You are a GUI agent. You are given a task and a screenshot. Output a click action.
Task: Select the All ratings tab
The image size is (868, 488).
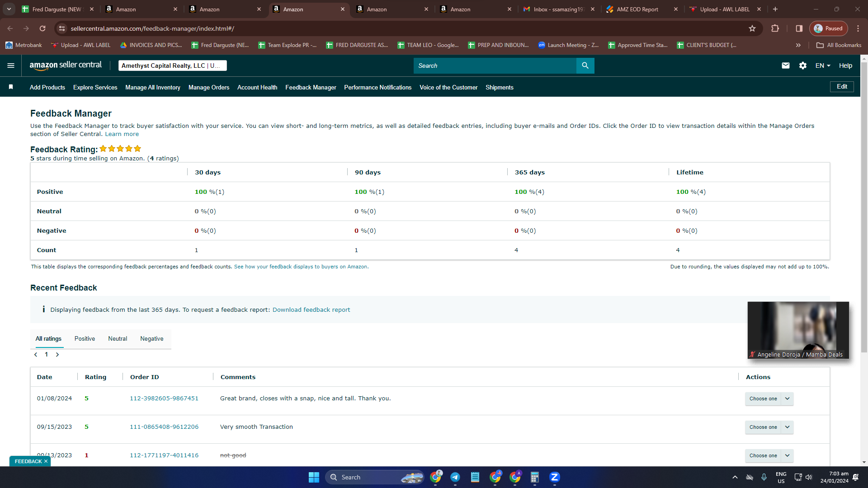pyautogui.click(x=48, y=339)
